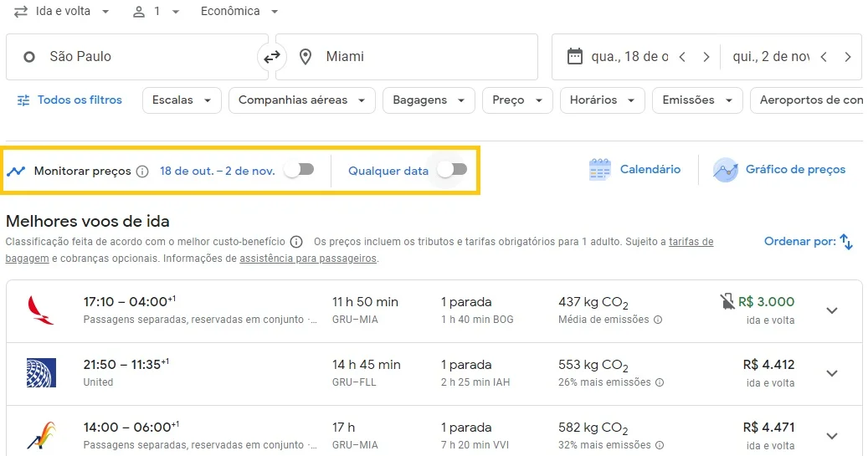
Task: Go to next departure date
Action: click(x=706, y=57)
